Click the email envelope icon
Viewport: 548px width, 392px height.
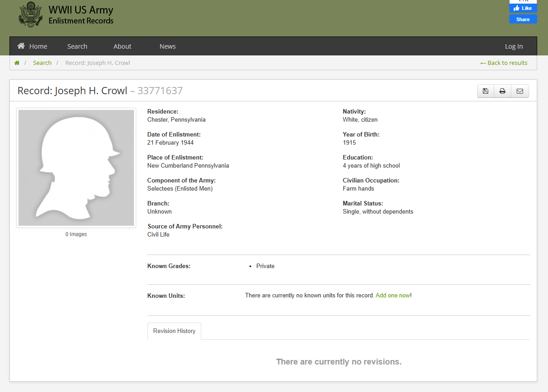[x=520, y=91]
